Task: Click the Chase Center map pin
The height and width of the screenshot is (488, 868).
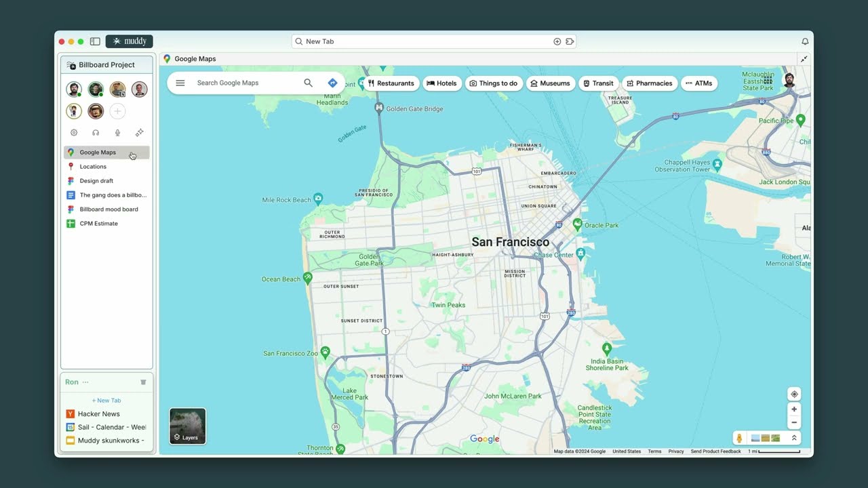Action: tap(580, 253)
